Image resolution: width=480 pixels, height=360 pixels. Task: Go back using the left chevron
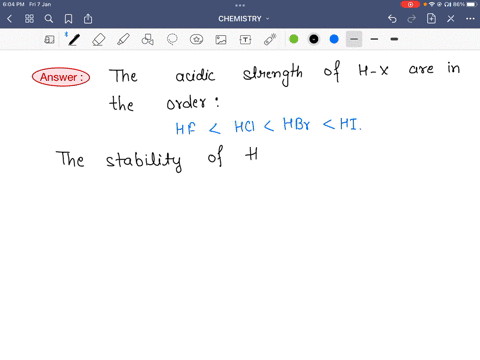(x=10, y=19)
